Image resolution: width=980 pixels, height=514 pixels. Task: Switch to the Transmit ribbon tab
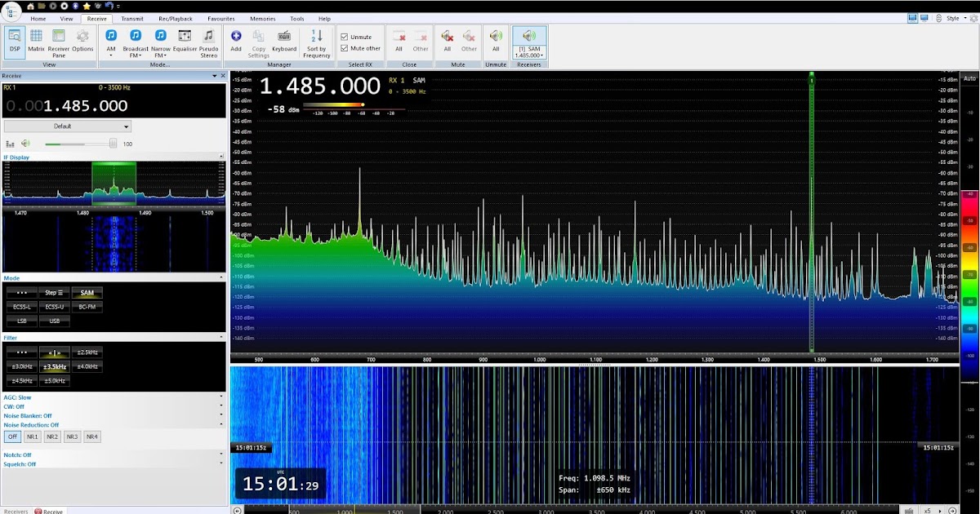click(132, 18)
